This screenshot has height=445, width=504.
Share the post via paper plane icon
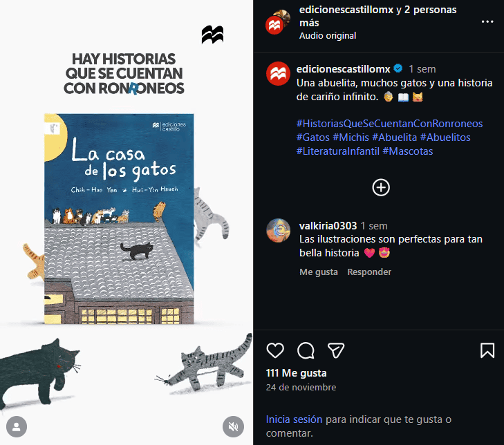336,350
